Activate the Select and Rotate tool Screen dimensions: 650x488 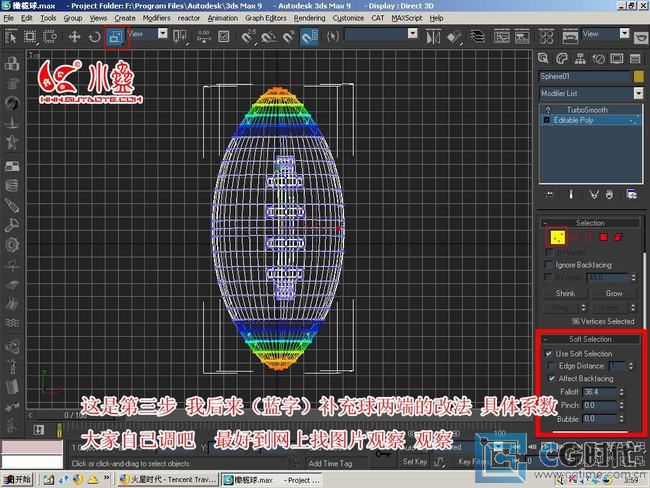pyautogui.click(x=95, y=37)
